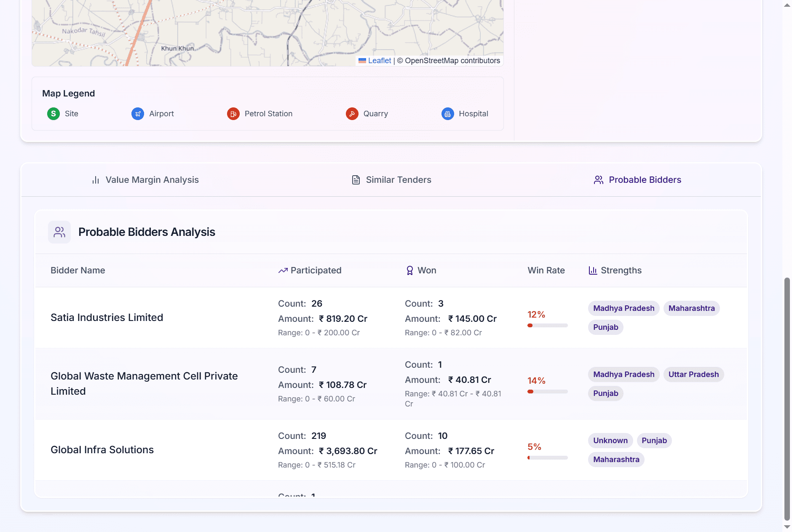Click the Uttar Pradesh tag for Global Waste
This screenshot has height=532, width=792.
pyautogui.click(x=694, y=374)
